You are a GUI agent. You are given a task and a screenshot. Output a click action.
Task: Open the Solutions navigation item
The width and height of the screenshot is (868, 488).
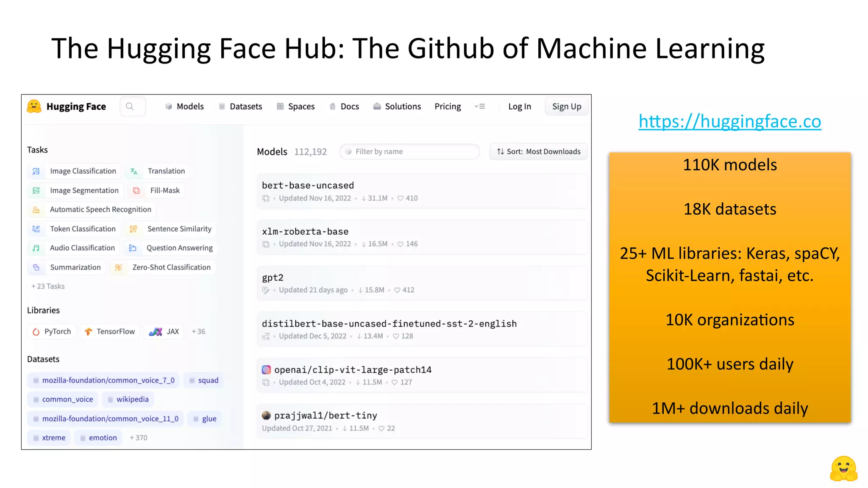coord(397,106)
